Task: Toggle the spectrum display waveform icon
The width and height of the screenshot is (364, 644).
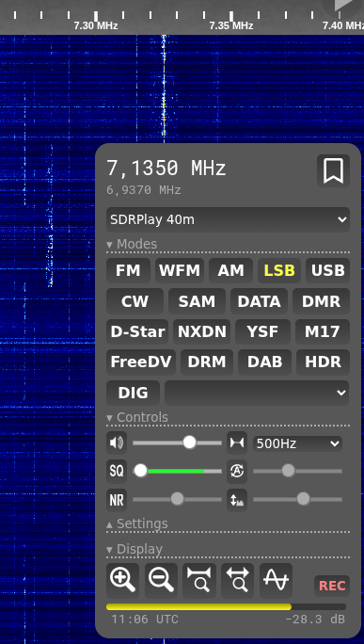Action: coord(277,580)
